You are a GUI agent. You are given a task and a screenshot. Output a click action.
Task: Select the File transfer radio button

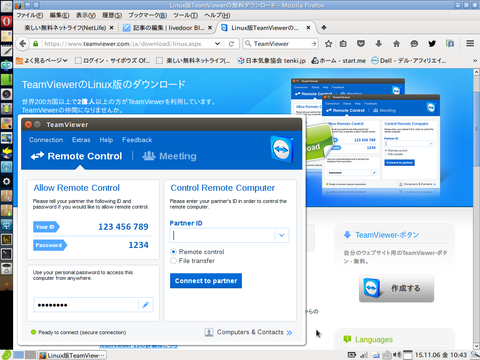pos(173,261)
